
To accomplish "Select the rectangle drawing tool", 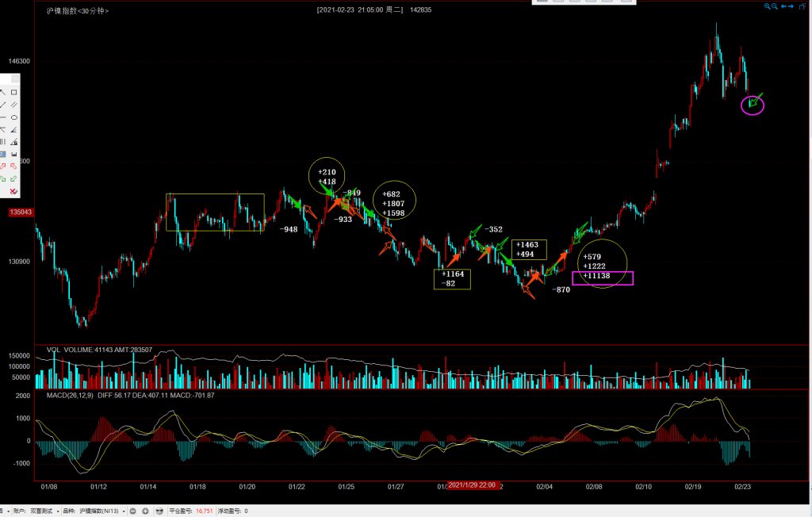I will 14,92.
